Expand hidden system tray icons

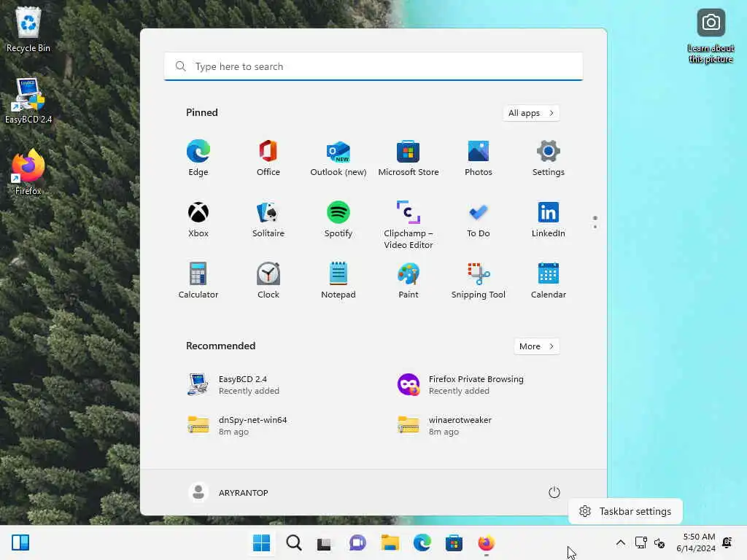[620, 542]
